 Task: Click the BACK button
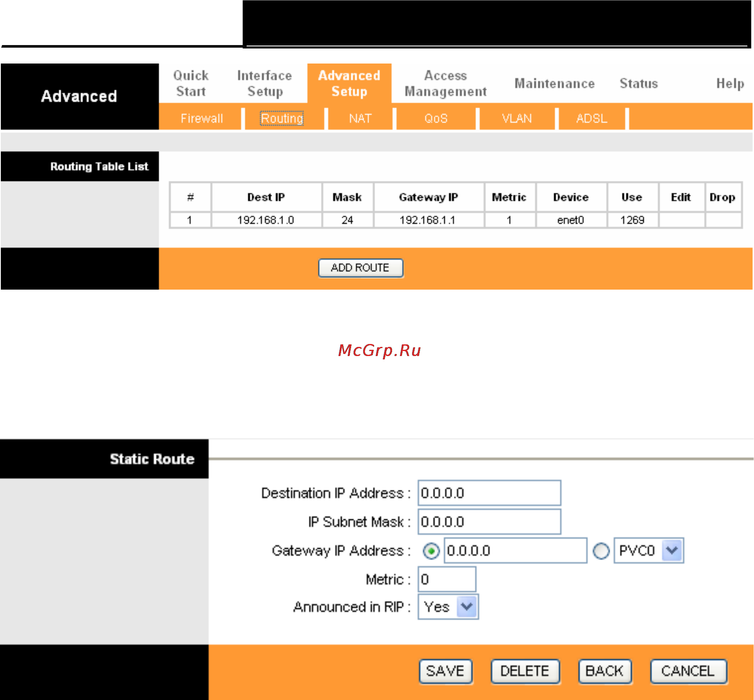(605, 671)
